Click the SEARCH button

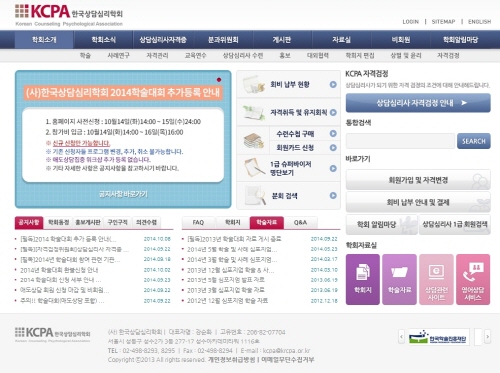coord(474,141)
